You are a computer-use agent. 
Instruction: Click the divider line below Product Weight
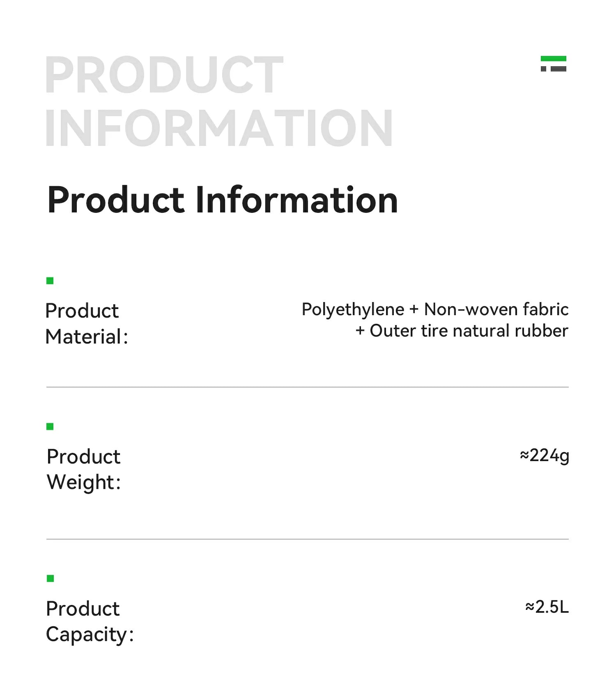[307, 539]
